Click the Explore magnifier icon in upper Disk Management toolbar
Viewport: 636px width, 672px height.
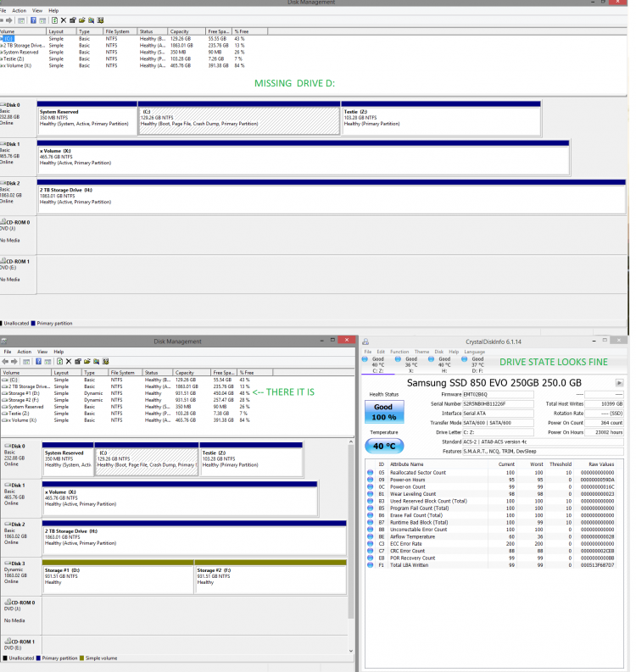pos(91,20)
